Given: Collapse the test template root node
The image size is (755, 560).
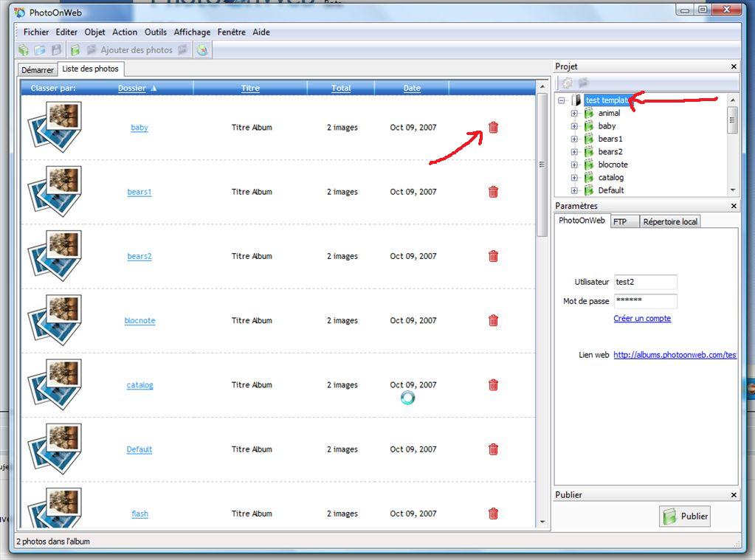Looking at the screenshot, I should (x=562, y=100).
